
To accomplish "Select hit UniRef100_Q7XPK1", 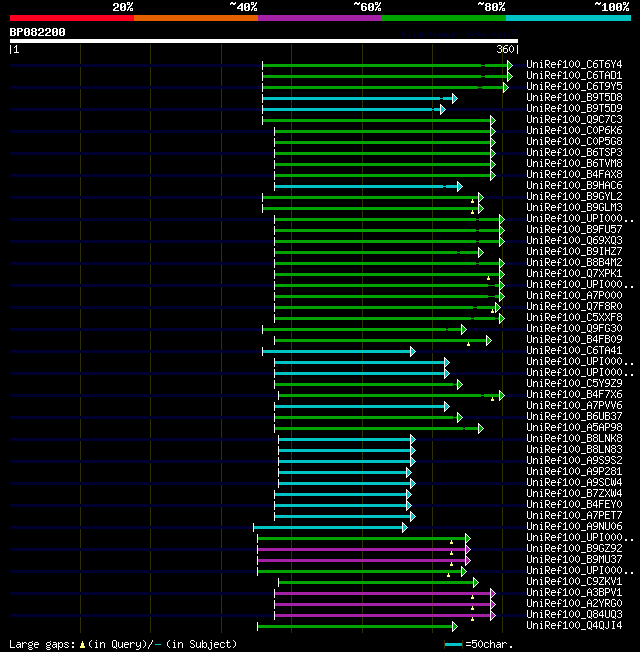I will 574,274.
